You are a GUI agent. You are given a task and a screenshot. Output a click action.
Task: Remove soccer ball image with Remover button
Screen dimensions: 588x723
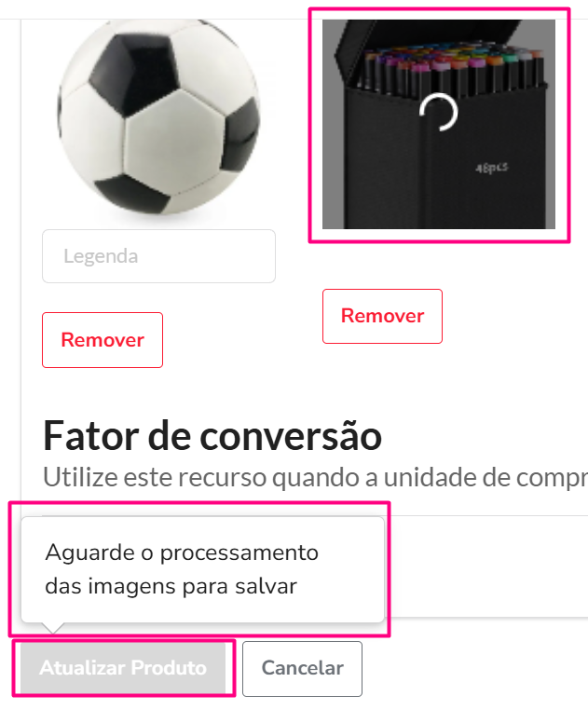(103, 340)
